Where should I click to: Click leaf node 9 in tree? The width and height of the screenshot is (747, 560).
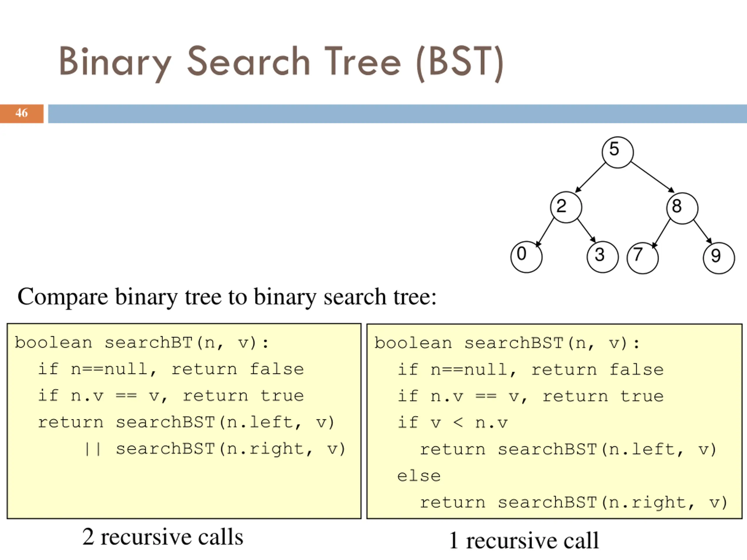pyautogui.click(x=718, y=258)
